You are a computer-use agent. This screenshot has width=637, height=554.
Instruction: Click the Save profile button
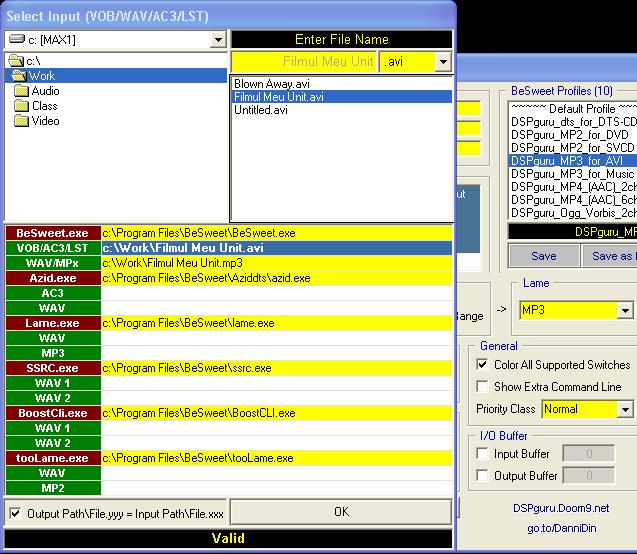543,256
